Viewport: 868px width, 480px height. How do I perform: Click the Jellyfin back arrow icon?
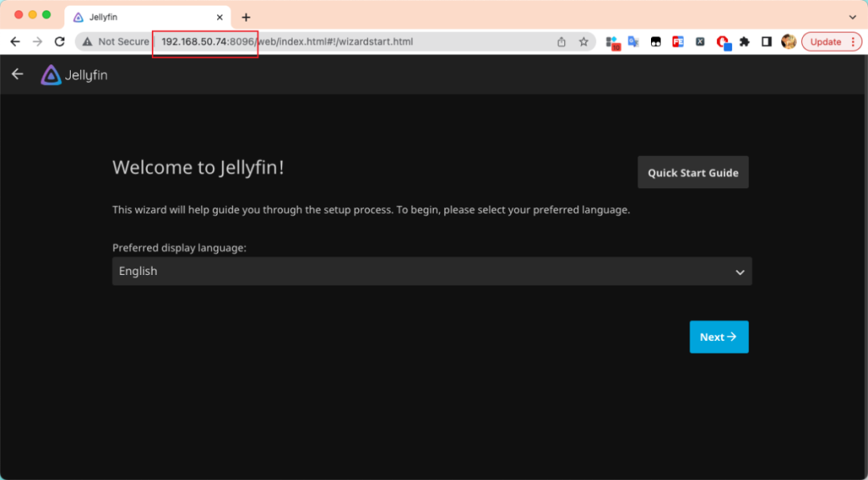18,74
